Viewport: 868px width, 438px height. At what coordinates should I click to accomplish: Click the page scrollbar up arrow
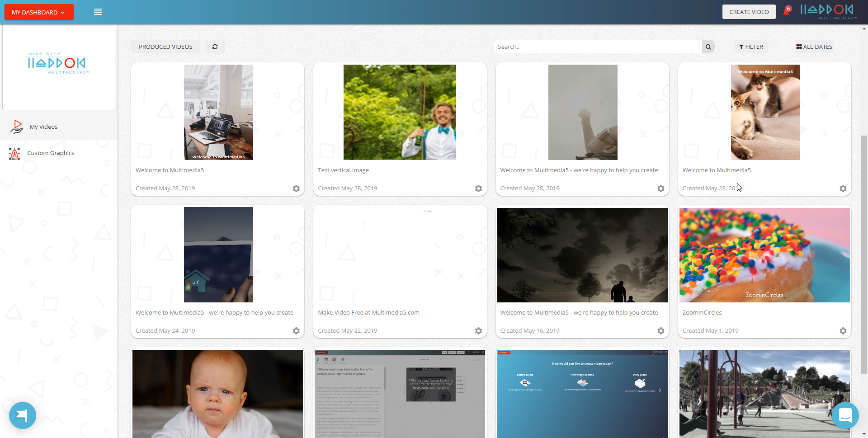click(864, 28)
